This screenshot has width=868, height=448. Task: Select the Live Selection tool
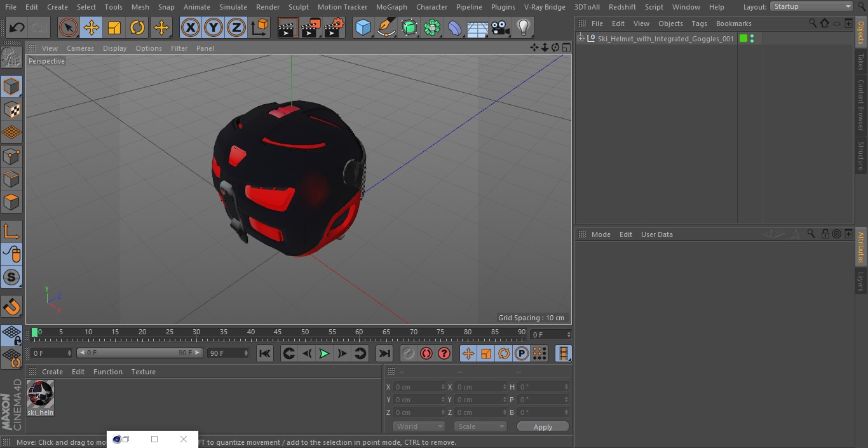pos(68,28)
